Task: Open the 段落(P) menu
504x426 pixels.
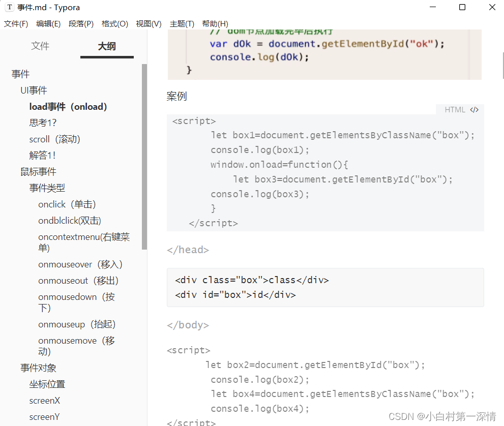Action: click(81, 24)
